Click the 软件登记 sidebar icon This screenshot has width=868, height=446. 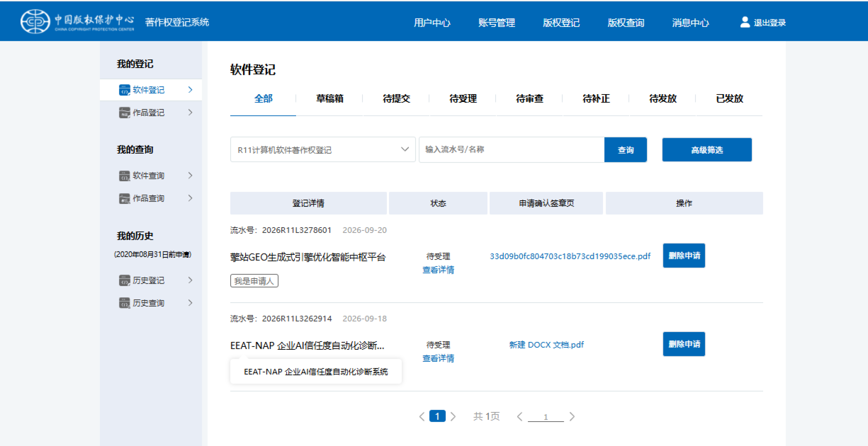(124, 90)
